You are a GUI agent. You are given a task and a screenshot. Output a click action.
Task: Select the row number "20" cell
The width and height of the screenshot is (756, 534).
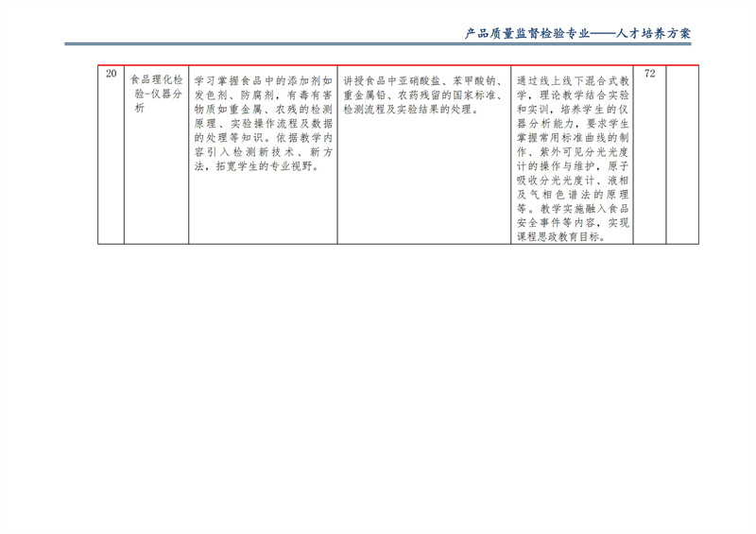coord(111,74)
